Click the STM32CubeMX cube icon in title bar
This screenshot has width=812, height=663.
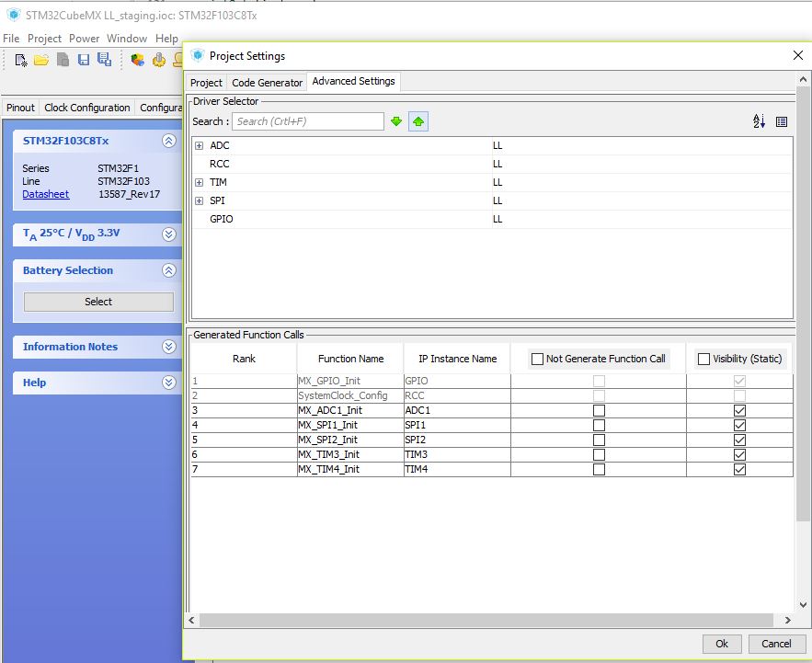(14, 15)
